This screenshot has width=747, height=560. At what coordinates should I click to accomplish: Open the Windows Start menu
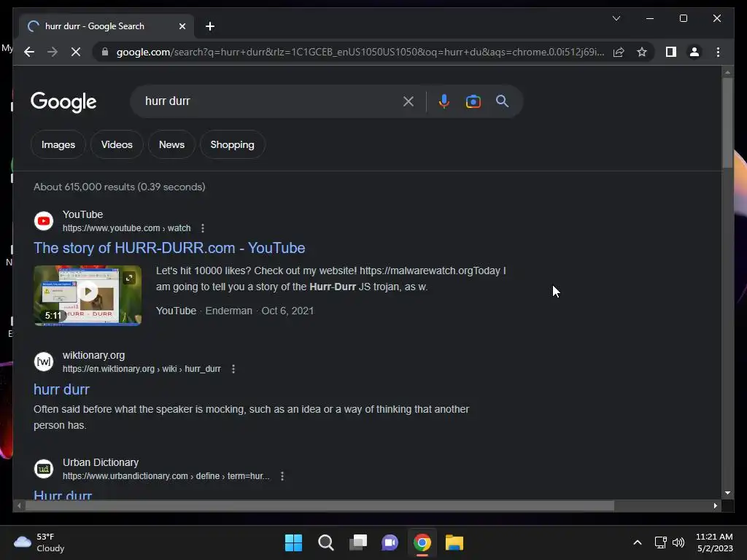(293, 542)
